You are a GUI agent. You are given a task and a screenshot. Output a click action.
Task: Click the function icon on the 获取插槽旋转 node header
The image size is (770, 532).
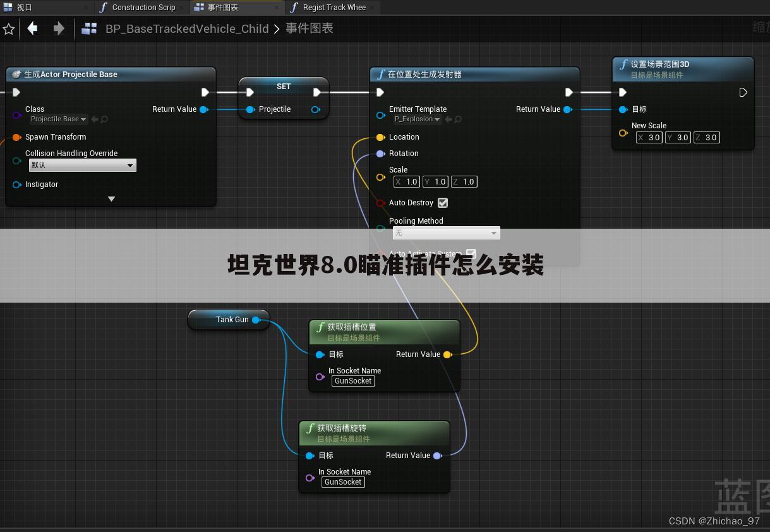tap(310, 428)
